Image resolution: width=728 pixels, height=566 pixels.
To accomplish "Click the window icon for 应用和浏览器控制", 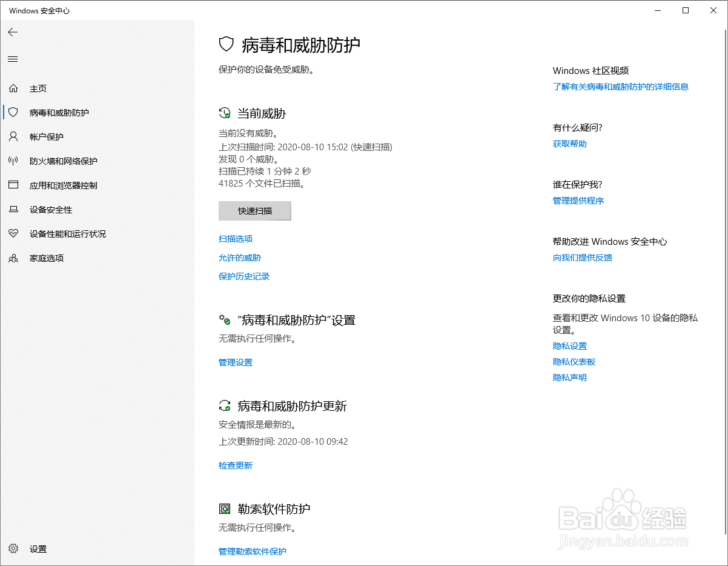I will coord(13,185).
